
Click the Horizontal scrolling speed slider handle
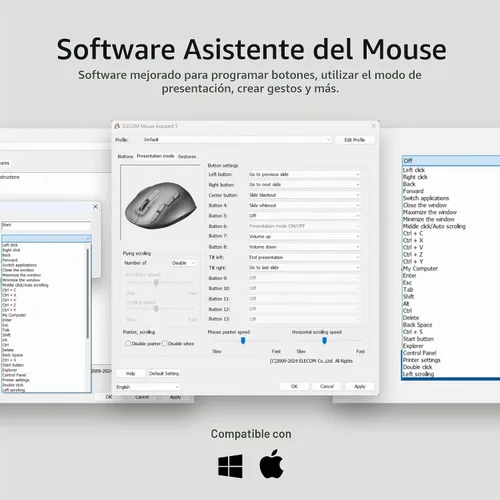coord(324,341)
